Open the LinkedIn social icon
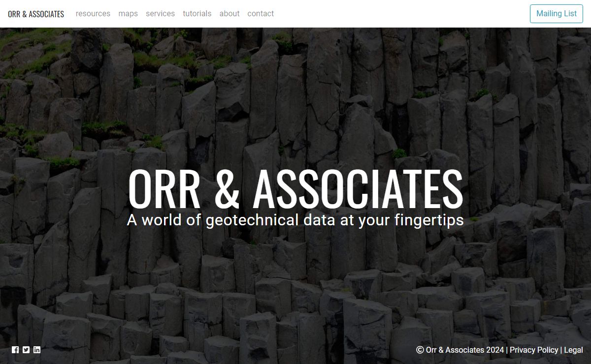Viewport: 591px width, 364px height. click(x=37, y=350)
